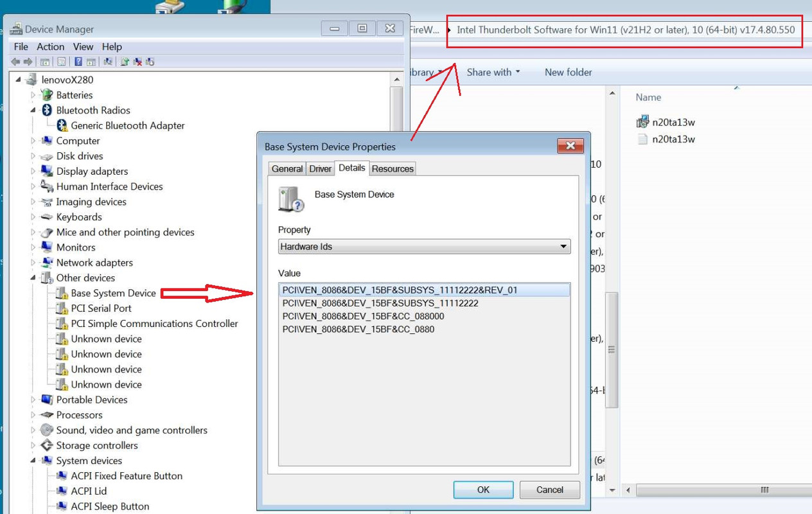Screen dimensions: 812x514
Task: Collapse the System devices node arrow
Action: 33,461
